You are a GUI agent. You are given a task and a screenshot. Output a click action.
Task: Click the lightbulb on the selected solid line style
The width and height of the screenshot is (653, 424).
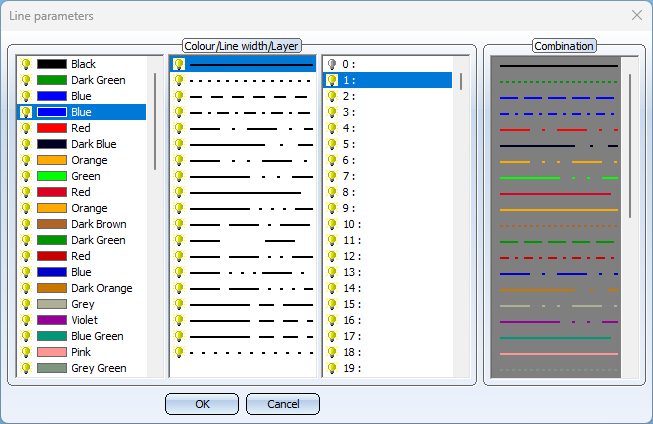[x=179, y=64]
